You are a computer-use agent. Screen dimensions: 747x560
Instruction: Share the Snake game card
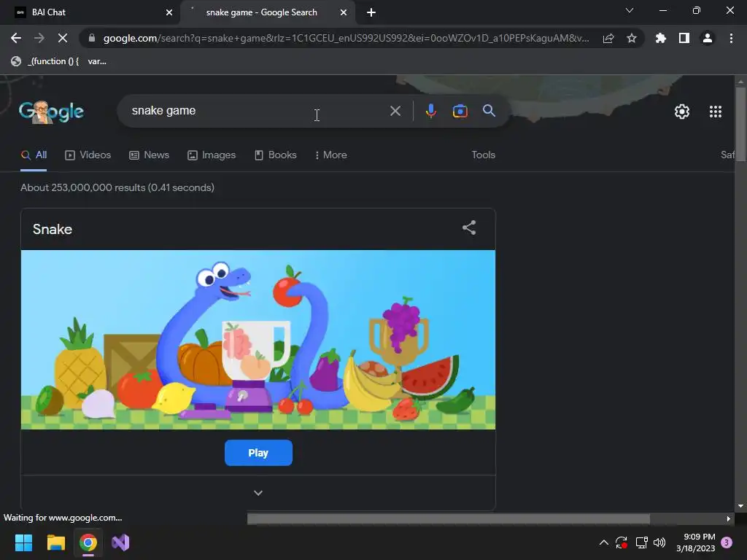click(469, 227)
